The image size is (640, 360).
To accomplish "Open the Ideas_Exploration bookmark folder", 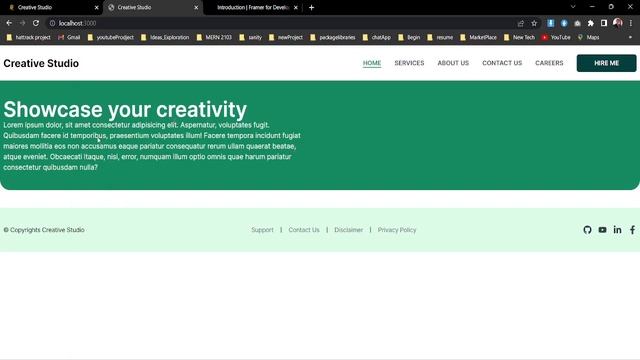I will point(165,37).
